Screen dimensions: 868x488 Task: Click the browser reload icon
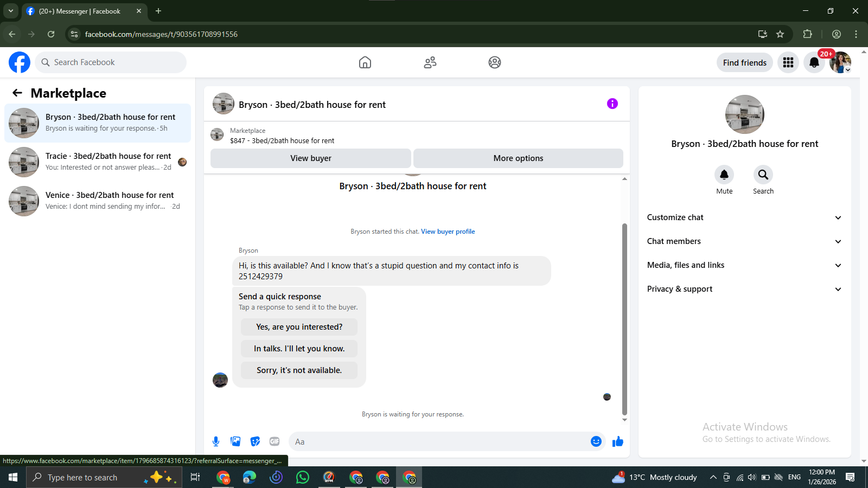tap(51, 34)
